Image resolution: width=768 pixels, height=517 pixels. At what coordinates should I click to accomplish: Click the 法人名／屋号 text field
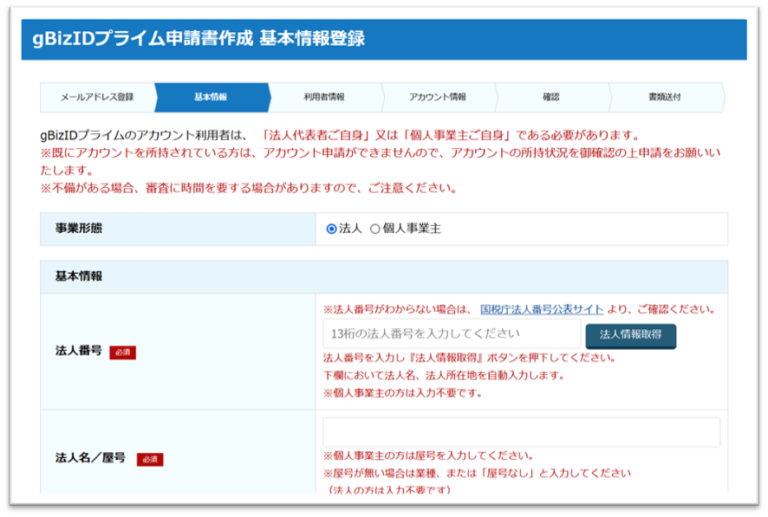(x=521, y=432)
